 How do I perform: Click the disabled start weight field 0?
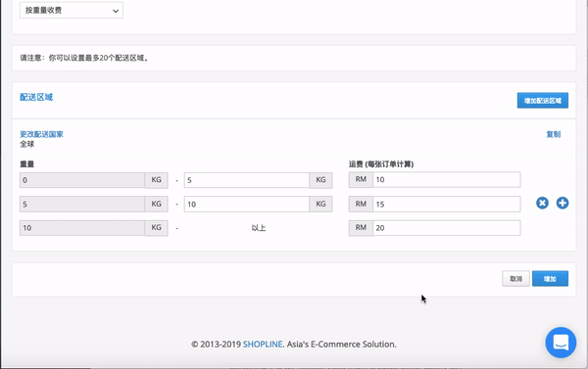pyautogui.click(x=82, y=180)
